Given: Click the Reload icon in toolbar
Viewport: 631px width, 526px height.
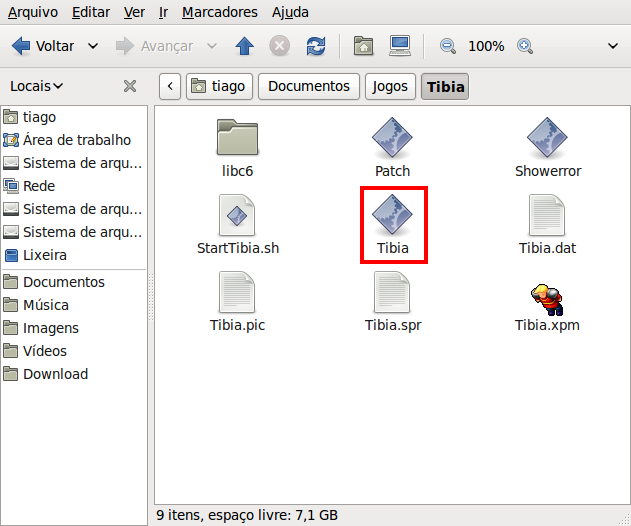Looking at the screenshot, I should coord(316,46).
